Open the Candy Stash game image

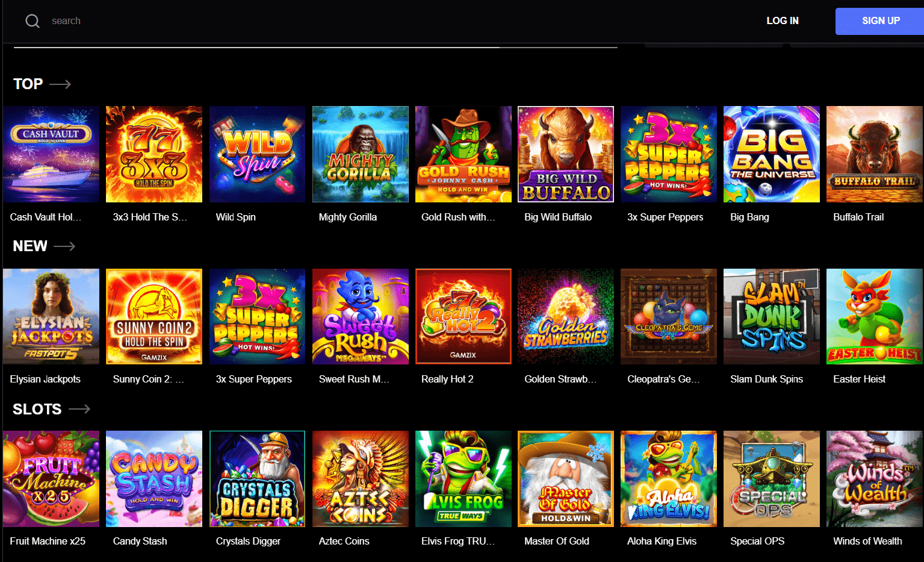click(x=154, y=479)
